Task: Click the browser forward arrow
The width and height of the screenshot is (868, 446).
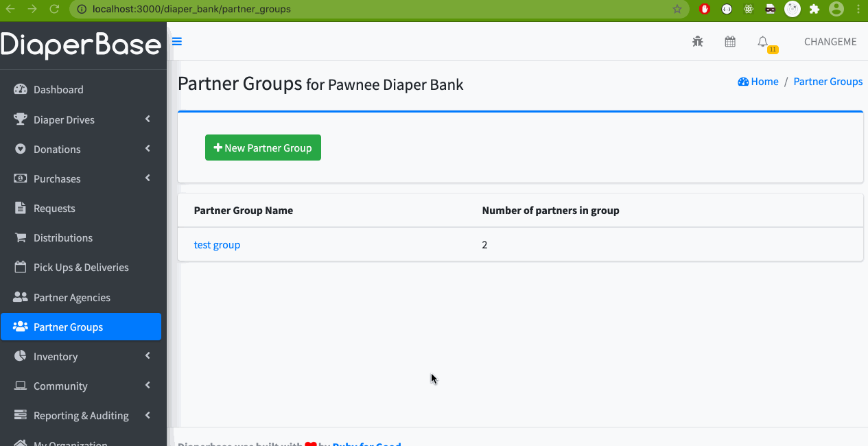Action: click(x=32, y=9)
